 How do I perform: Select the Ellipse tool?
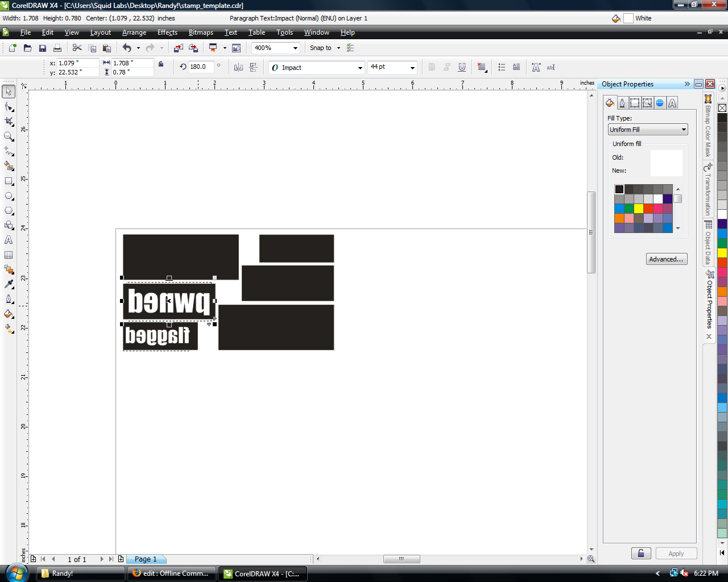tap(9, 196)
